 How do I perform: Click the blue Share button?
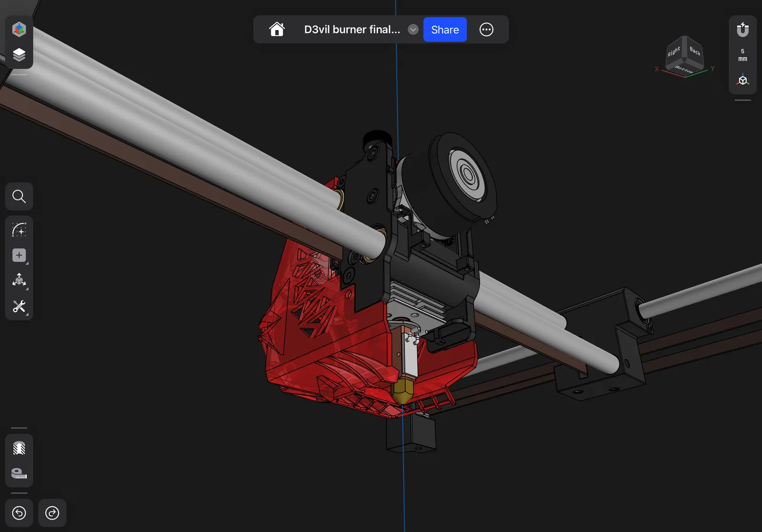445,30
